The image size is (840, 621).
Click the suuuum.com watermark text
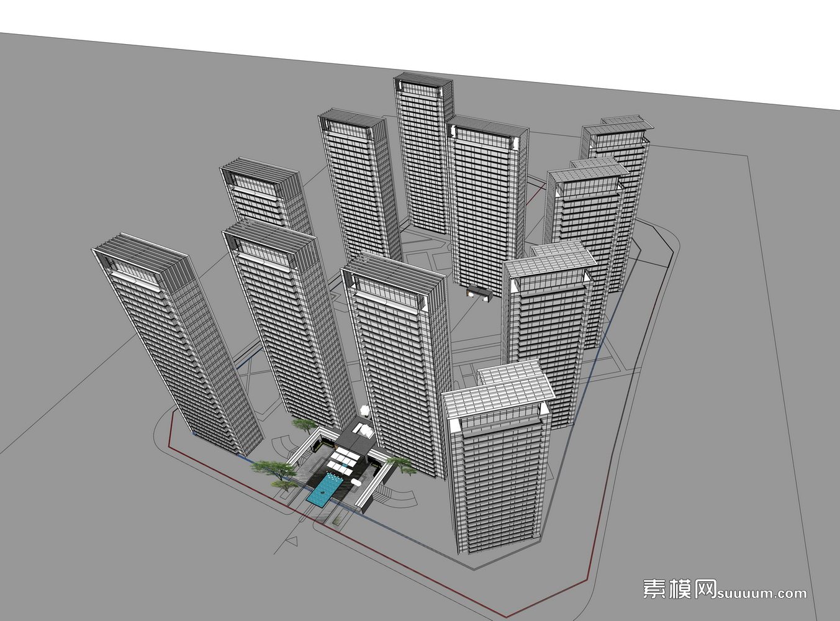pyautogui.click(x=762, y=594)
